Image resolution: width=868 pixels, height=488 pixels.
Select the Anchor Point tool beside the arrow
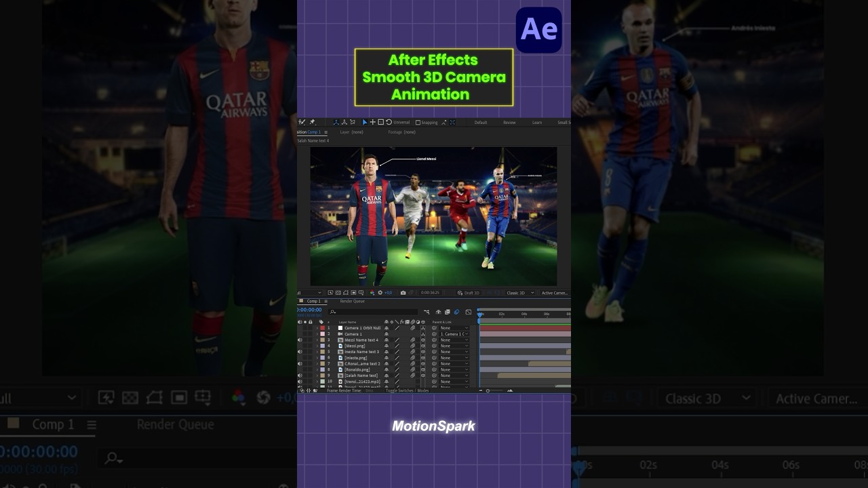pyautogui.click(x=372, y=123)
